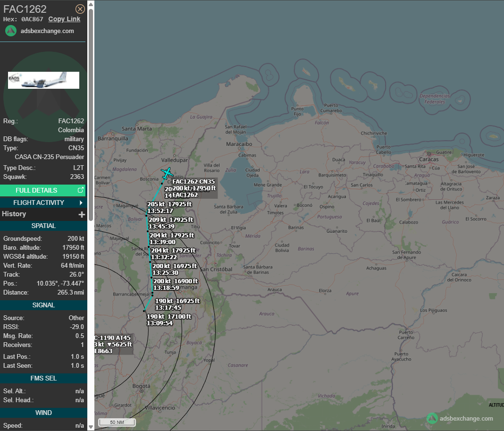The width and height of the screenshot is (504, 431).
Task: Click the Baro. altitude 17950 ft value
Action: [x=73, y=248]
